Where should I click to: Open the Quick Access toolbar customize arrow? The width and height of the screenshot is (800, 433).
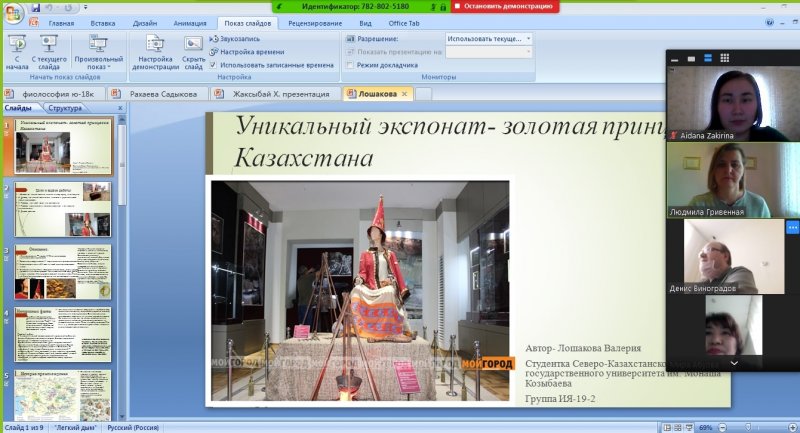click(x=85, y=8)
